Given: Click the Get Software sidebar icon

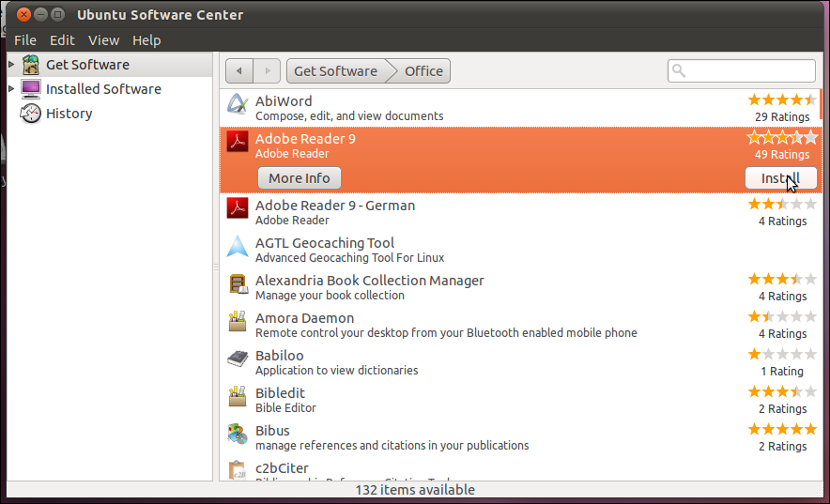Looking at the screenshot, I should 31,65.
